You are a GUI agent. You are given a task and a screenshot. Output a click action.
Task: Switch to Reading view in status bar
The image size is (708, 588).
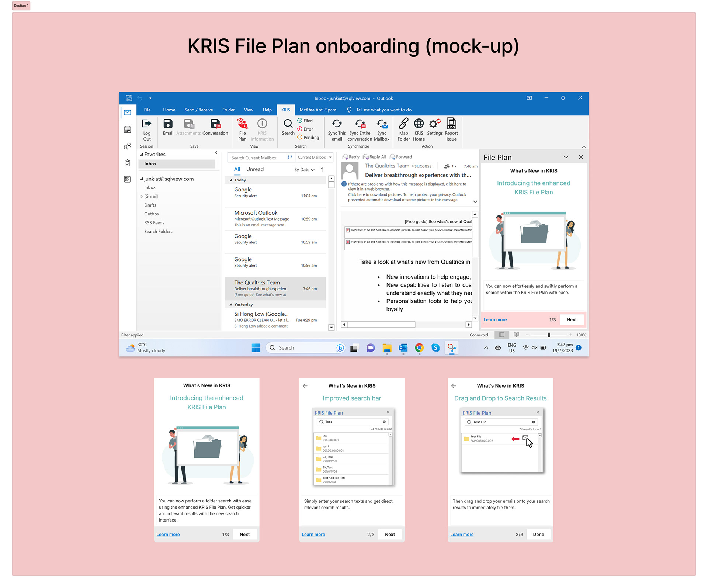tap(517, 335)
